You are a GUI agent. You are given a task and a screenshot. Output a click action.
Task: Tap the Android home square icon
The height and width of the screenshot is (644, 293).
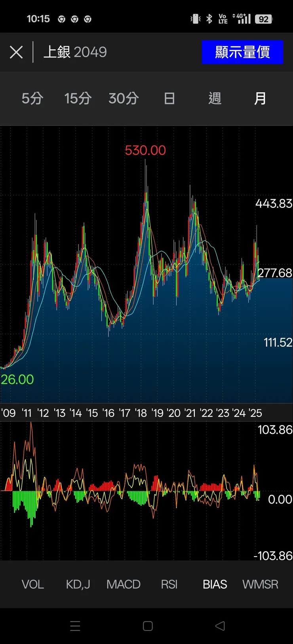148,626
